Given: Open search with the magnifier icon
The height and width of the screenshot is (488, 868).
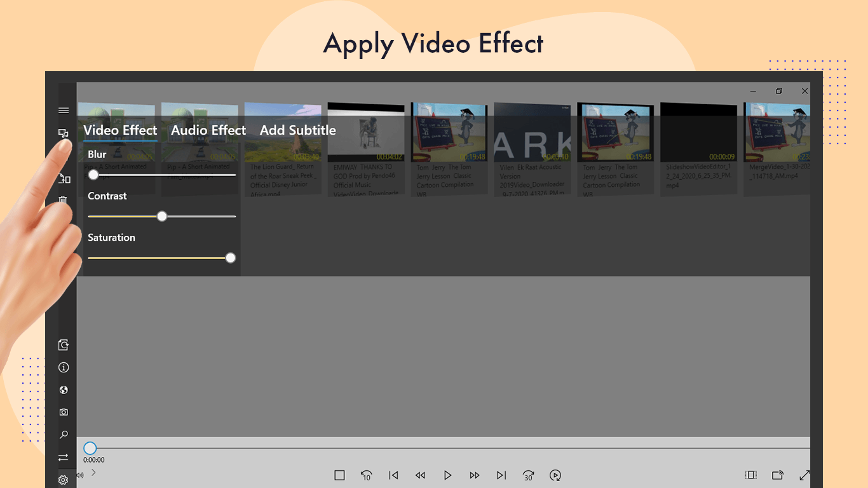Looking at the screenshot, I should 64,435.
